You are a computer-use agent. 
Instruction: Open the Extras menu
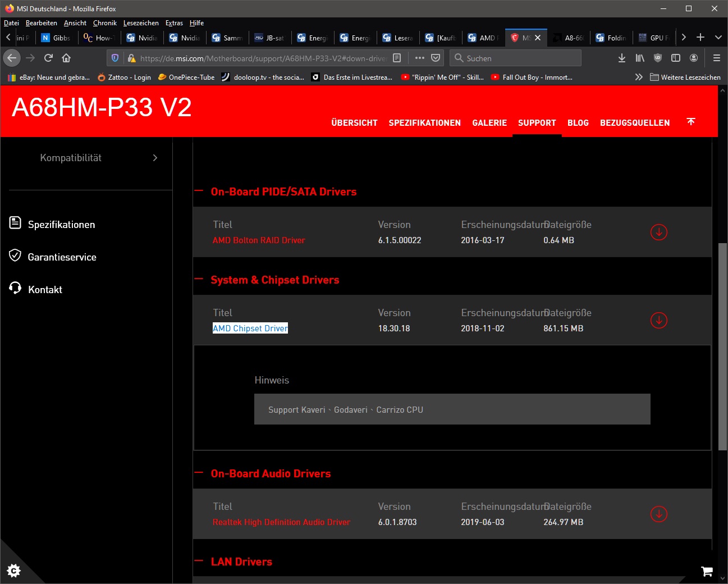pos(174,23)
